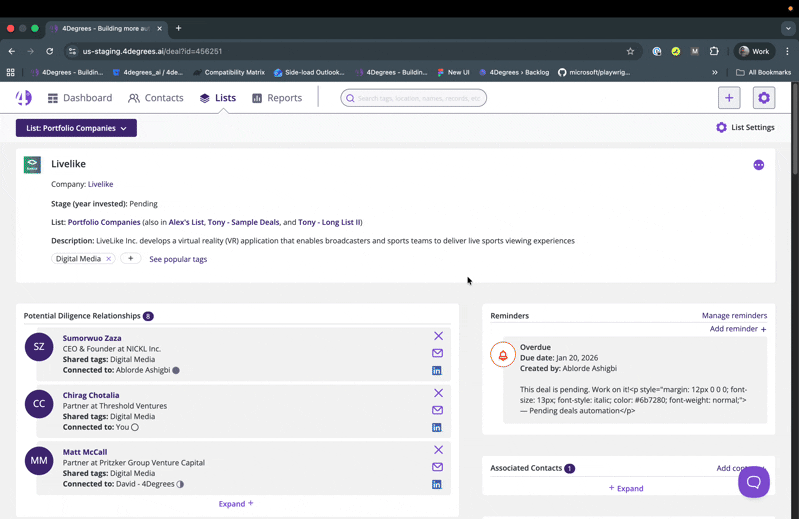Screen dimensions: 799x519
Task: Click connection strength icon next to Ablorde Ashigbi
Action: pyautogui.click(x=176, y=370)
